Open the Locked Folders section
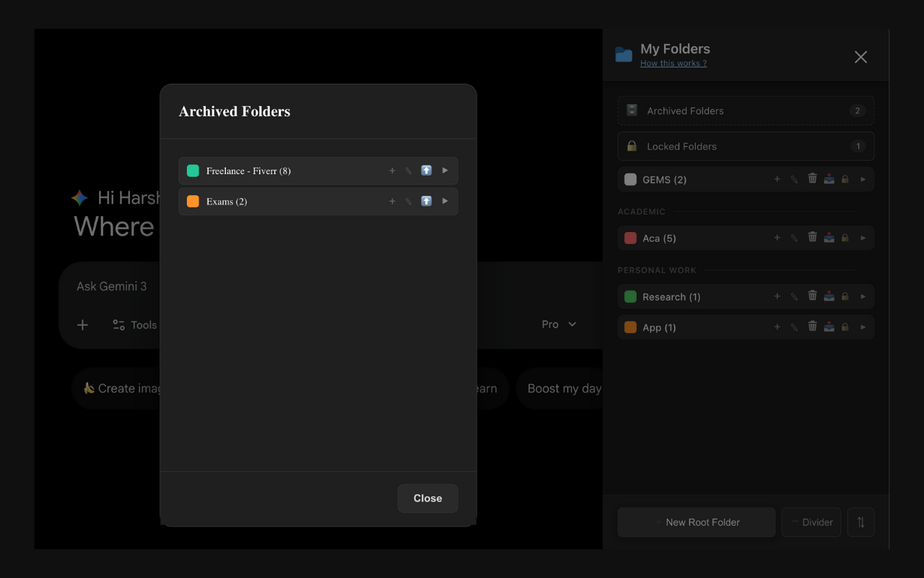Viewport: 924px width, 578px height. tap(745, 146)
